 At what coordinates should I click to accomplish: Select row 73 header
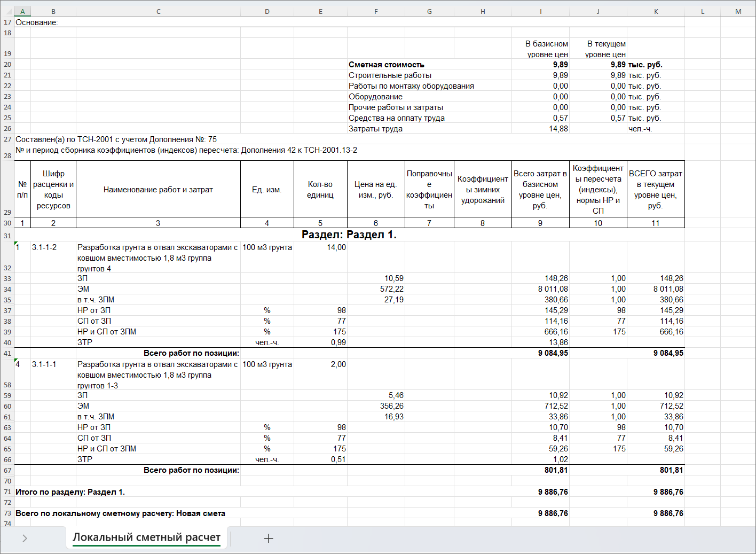[7, 513]
